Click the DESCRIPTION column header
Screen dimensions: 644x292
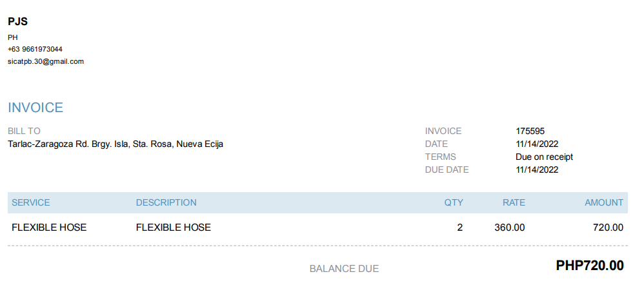tap(166, 202)
